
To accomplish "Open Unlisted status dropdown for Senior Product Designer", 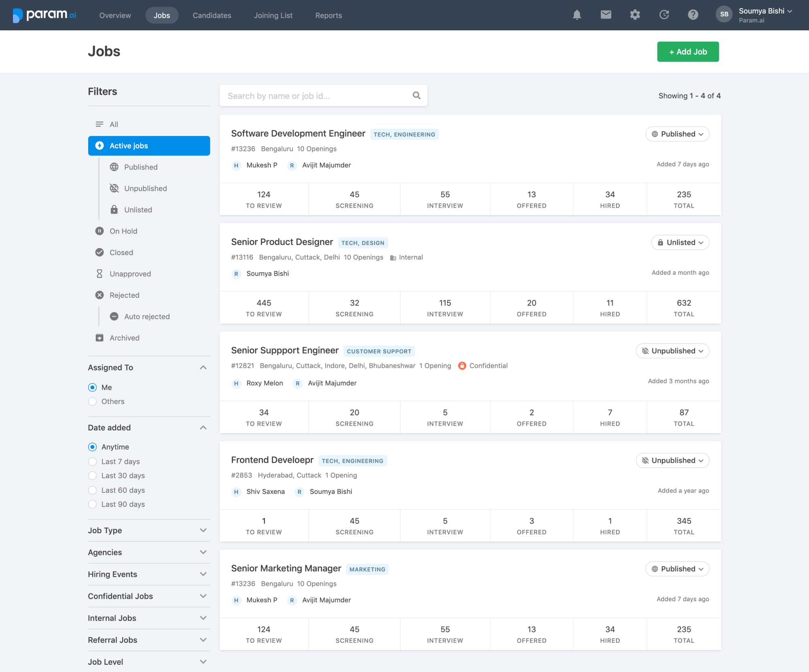I will [x=680, y=242].
